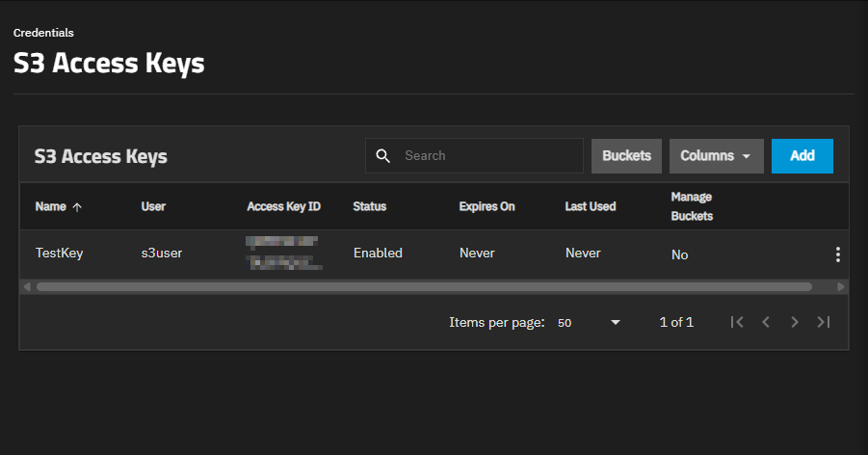Go to the next page

795,322
